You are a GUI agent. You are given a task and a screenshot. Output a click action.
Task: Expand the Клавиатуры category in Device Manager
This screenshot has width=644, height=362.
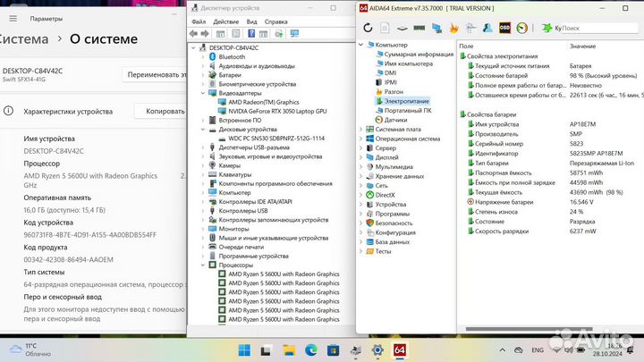point(203,174)
